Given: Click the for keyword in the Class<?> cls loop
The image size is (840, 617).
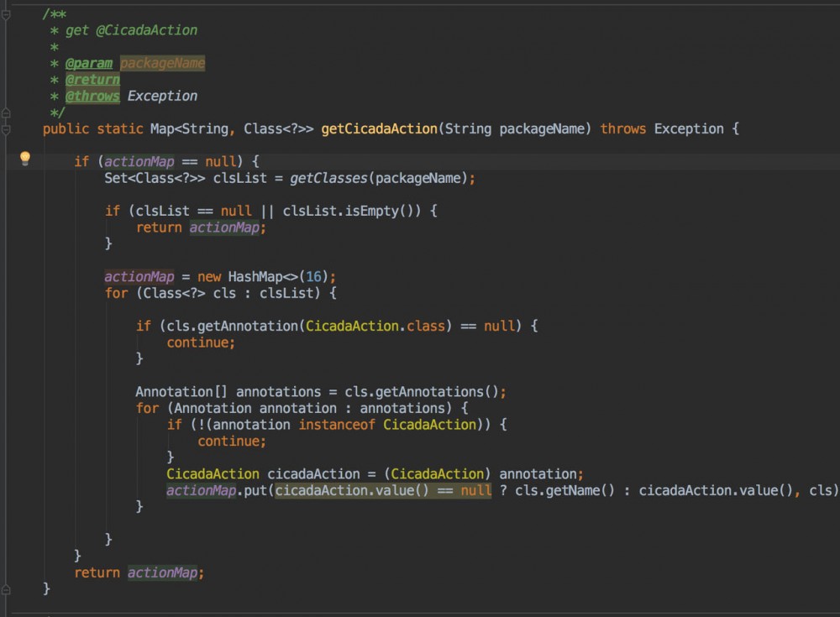Looking at the screenshot, I should 116,294.
